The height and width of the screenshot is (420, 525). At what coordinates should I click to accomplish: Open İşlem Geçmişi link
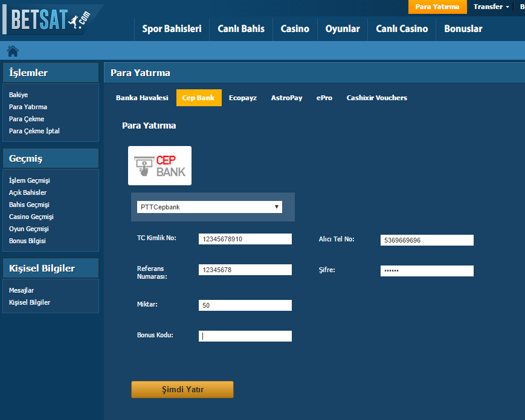[30, 180]
